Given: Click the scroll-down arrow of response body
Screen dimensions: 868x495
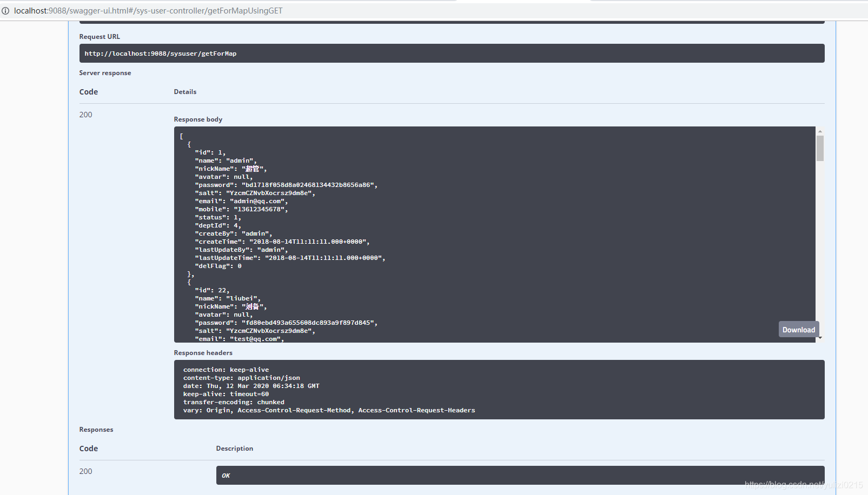Looking at the screenshot, I should click(820, 338).
